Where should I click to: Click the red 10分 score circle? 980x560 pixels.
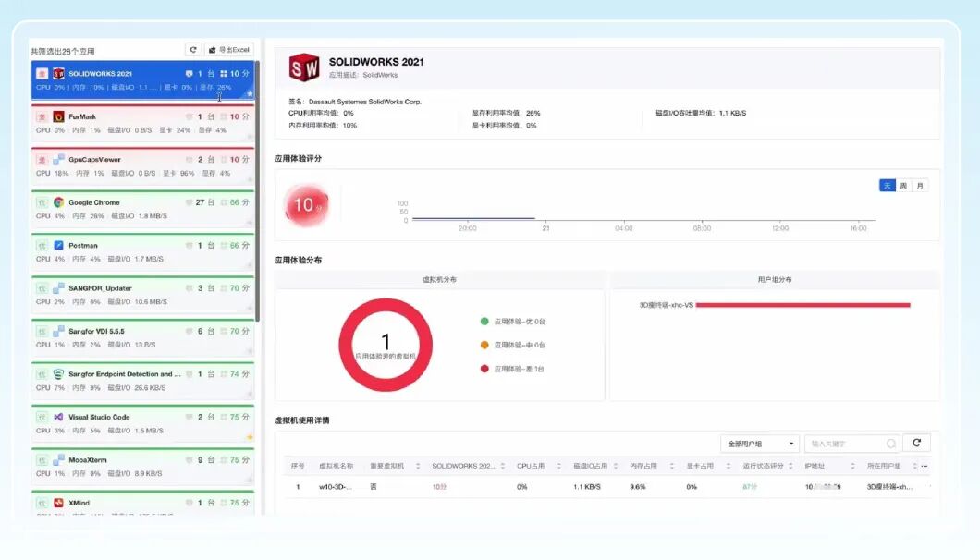[x=306, y=205]
